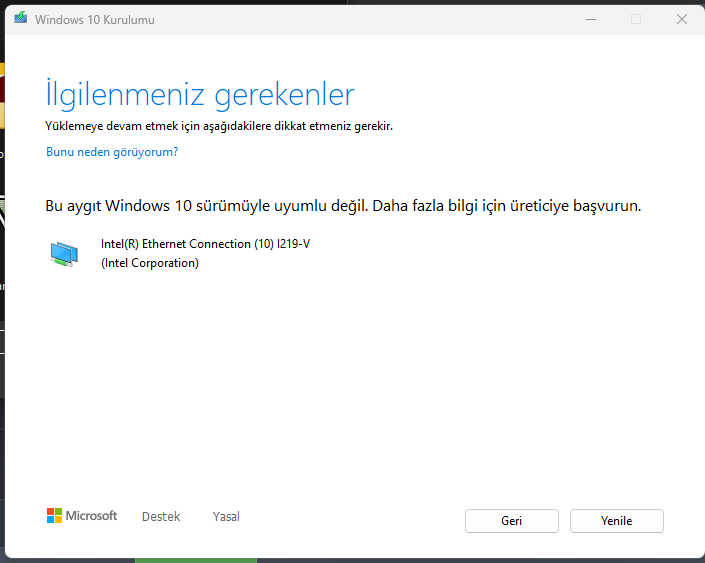The image size is (705, 563).
Task: Click the Yenile button
Action: click(616, 521)
